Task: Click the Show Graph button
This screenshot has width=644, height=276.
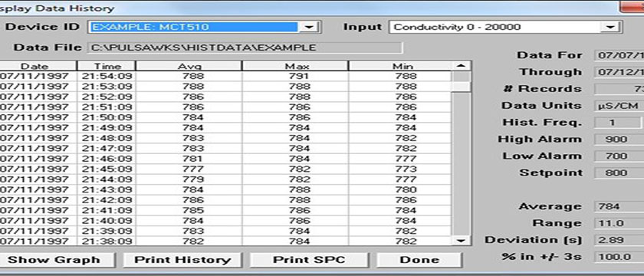Action: pyautogui.click(x=54, y=260)
